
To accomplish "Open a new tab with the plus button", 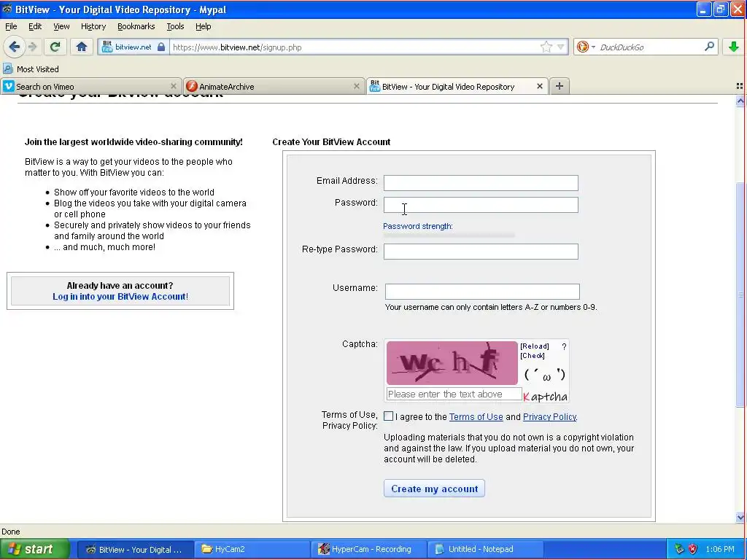I will (x=560, y=86).
